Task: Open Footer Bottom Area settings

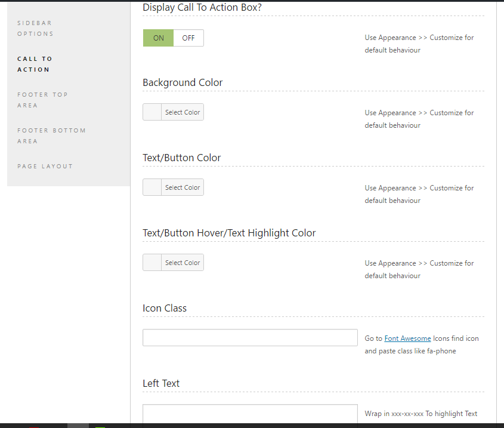Action: tap(51, 136)
